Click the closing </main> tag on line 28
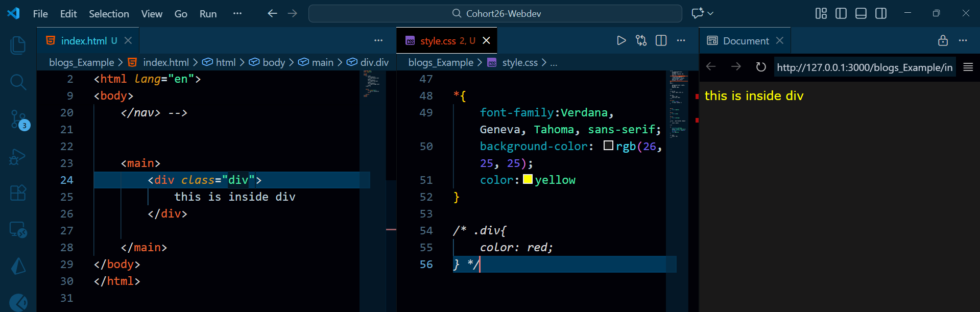This screenshot has width=980, height=312. coord(144,247)
